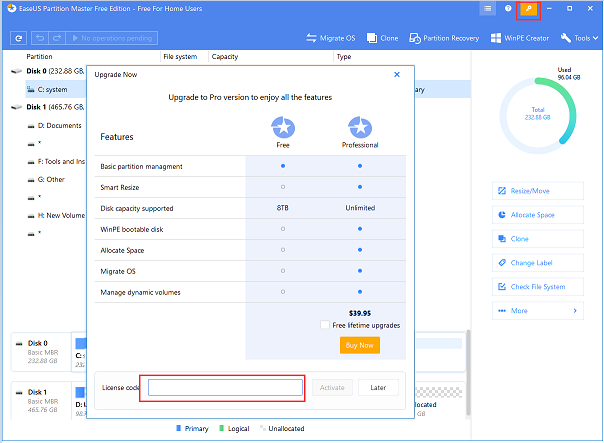This screenshot has width=604, height=443.
Task: Click the $39.95 price text
Action: pos(360,313)
